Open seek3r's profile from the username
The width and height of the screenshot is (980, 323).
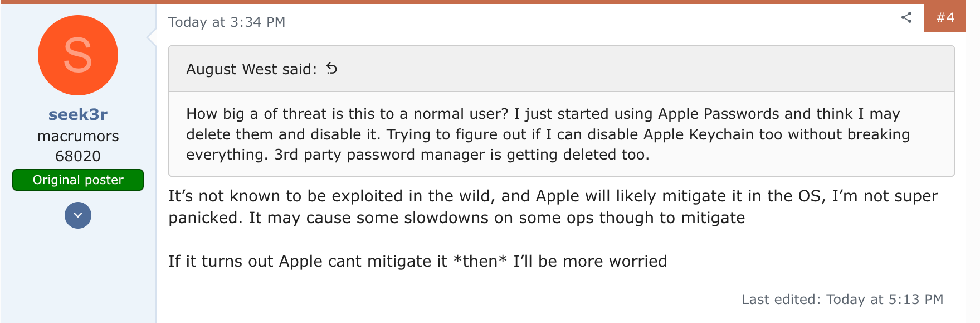(78, 114)
